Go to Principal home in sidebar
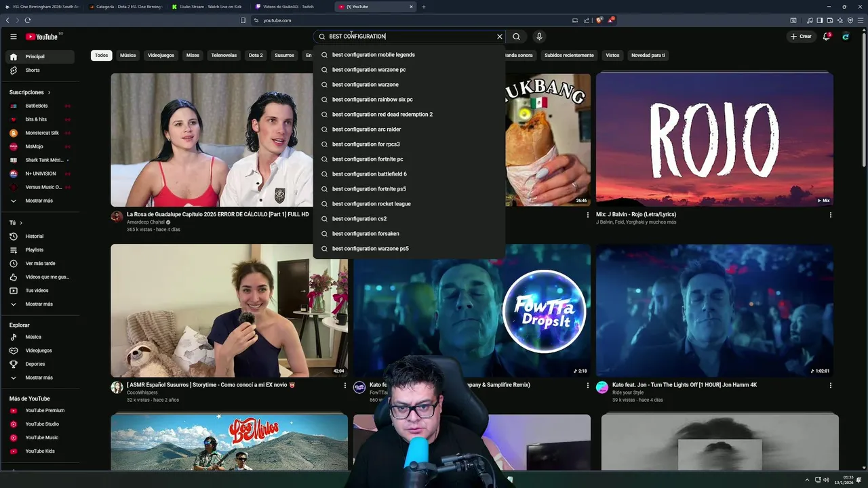 [41, 57]
